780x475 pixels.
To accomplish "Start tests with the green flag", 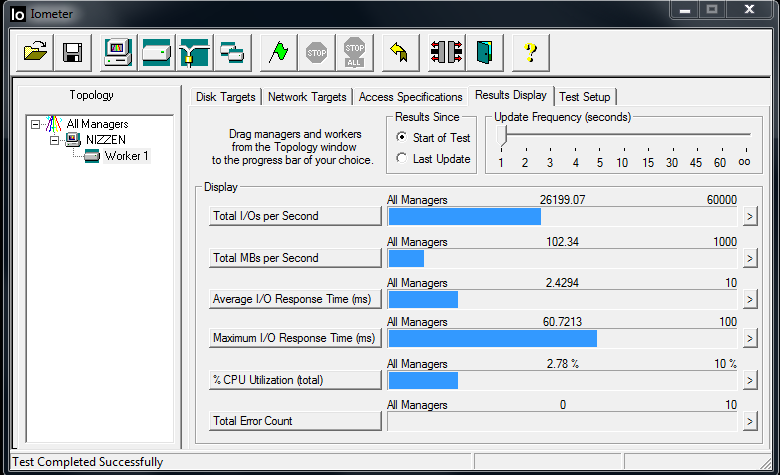I will (x=279, y=52).
